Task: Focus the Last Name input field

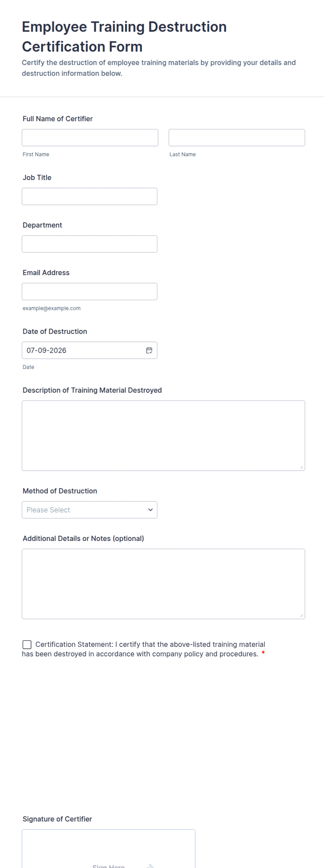Action: click(237, 138)
